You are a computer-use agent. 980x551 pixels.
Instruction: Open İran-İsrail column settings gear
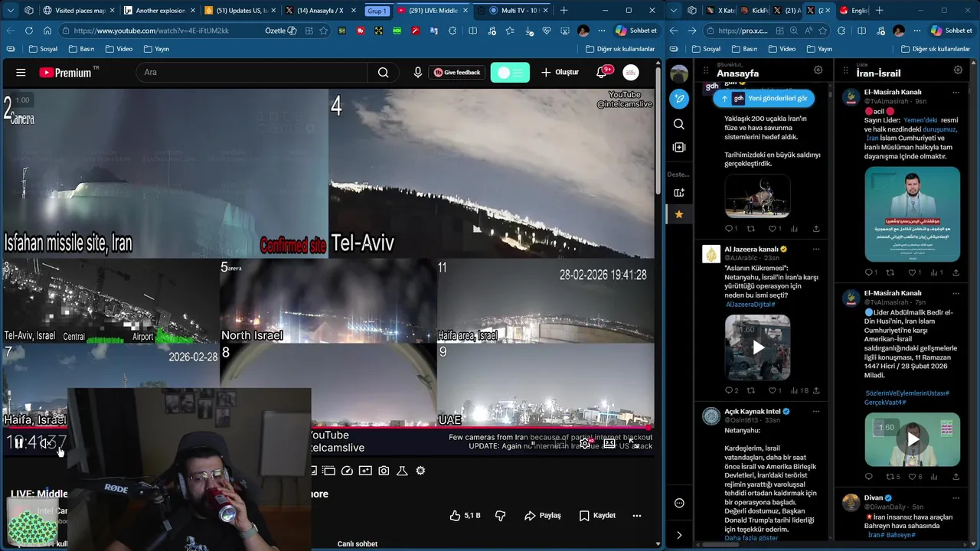958,70
